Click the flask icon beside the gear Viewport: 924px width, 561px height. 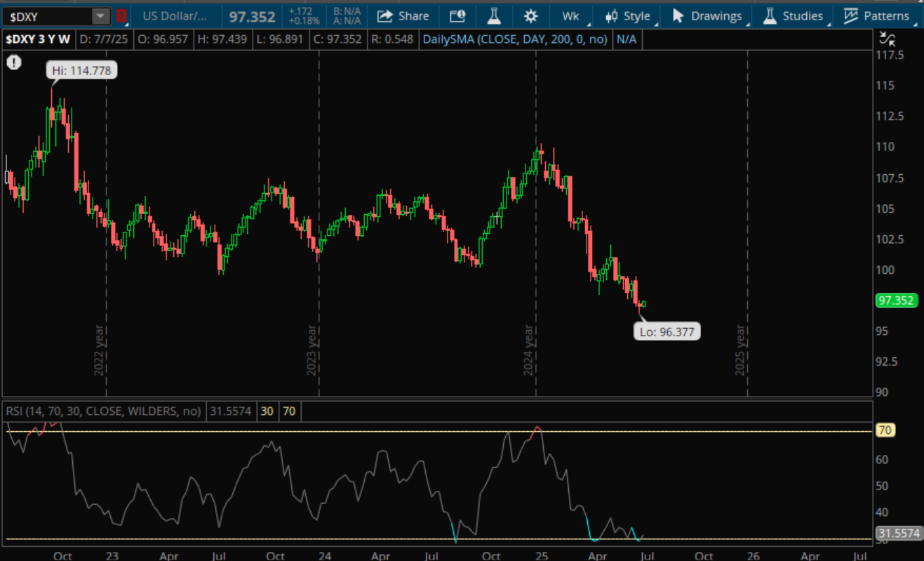494,15
